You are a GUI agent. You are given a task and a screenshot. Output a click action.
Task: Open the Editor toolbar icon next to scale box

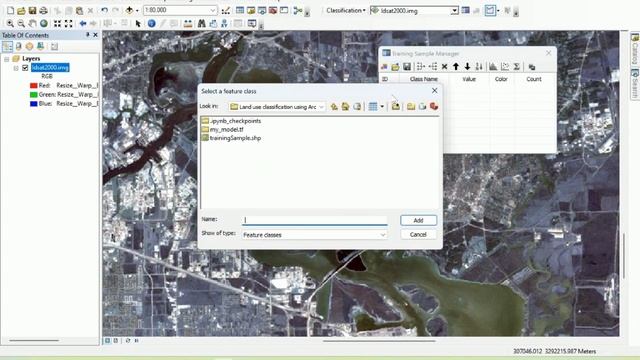[x=226, y=11]
